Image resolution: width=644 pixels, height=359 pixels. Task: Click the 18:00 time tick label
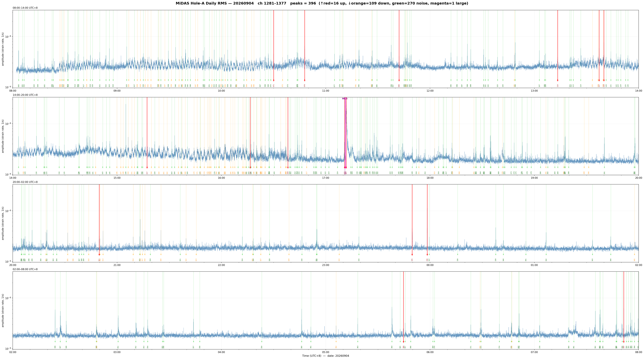(x=430, y=178)
